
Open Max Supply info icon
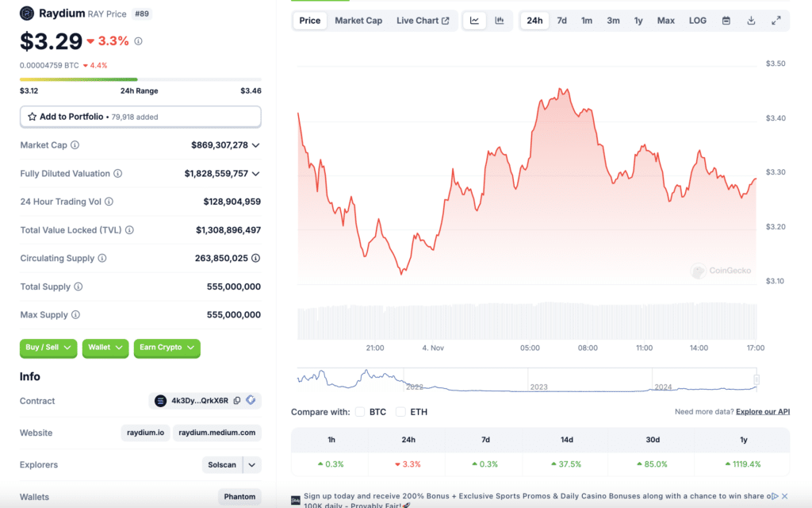coord(75,314)
